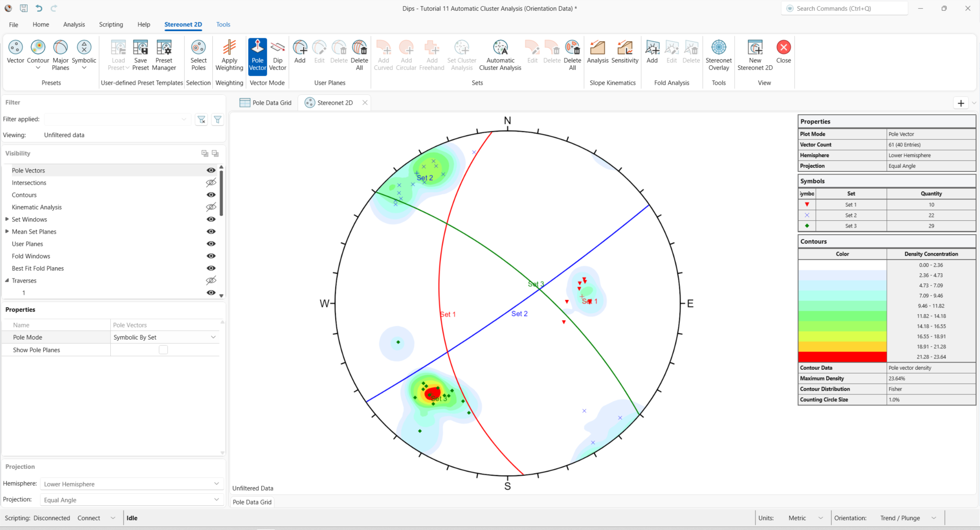The height and width of the screenshot is (530, 980).
Task: Switch to the Home ribbon tab
Action: pyautogui.click(x=41, y=24)
